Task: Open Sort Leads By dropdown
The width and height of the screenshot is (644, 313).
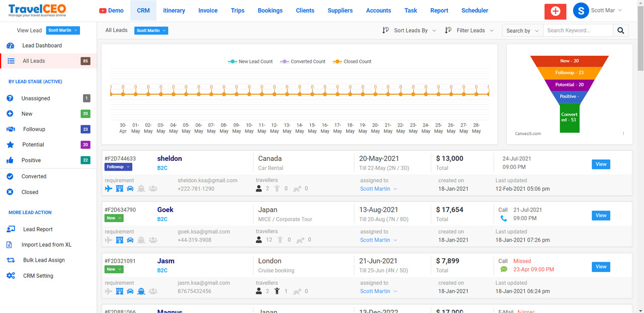Action: tap(410, 31)
